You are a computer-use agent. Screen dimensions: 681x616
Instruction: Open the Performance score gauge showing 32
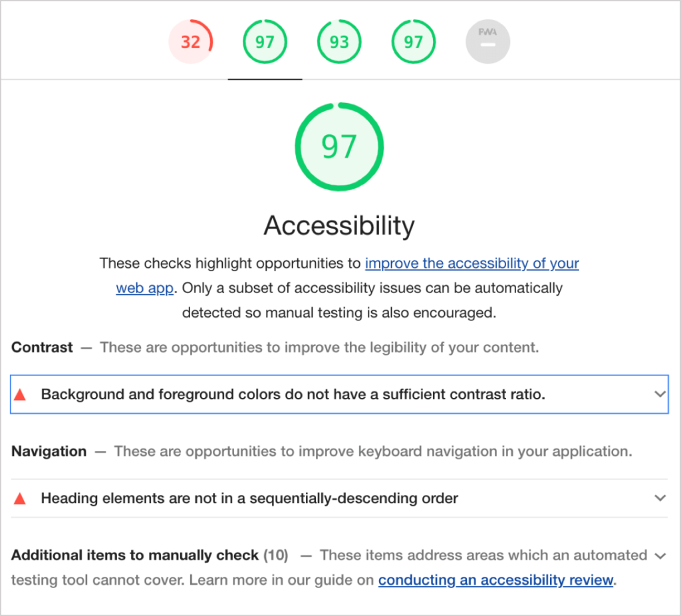click(191, 42)
